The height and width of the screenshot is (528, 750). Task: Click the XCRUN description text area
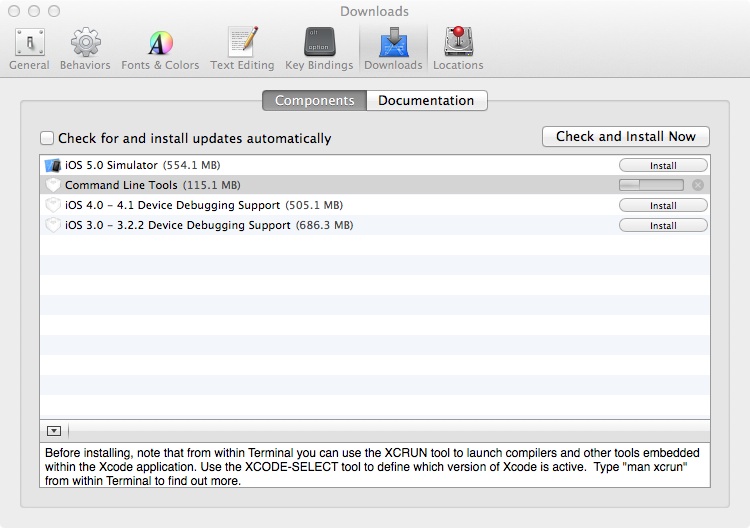375,466
